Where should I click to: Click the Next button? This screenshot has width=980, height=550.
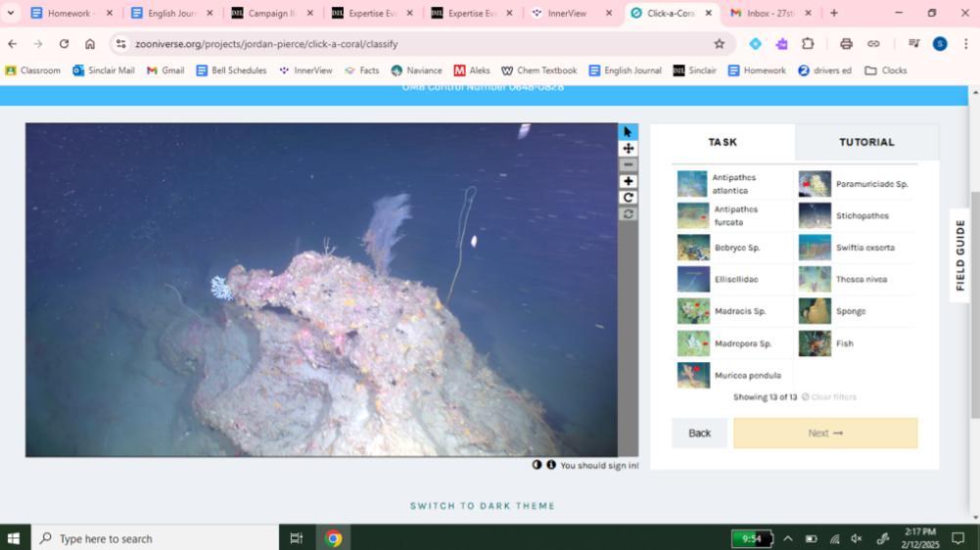pos(825,434)
